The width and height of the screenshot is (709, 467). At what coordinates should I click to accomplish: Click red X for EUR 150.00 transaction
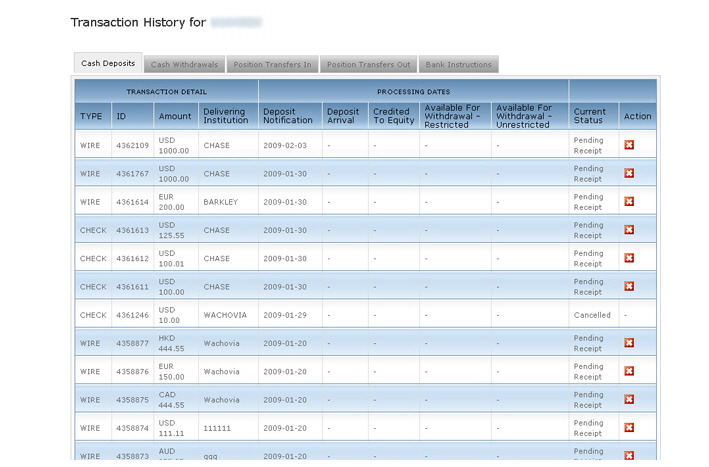[x=629, y=371]
